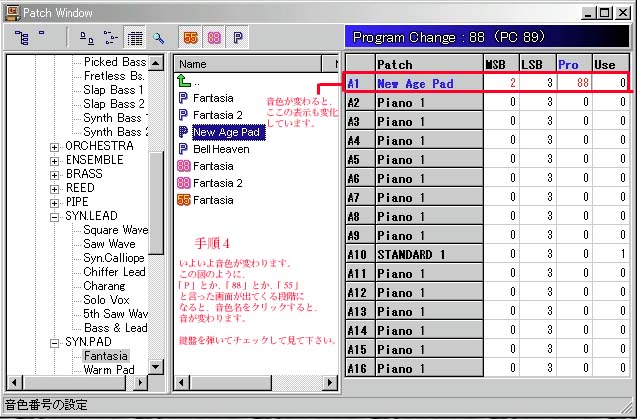This screenshot has width=637, height=419.
Task: Select the New Age Pad patch
Action: (227, 132)
